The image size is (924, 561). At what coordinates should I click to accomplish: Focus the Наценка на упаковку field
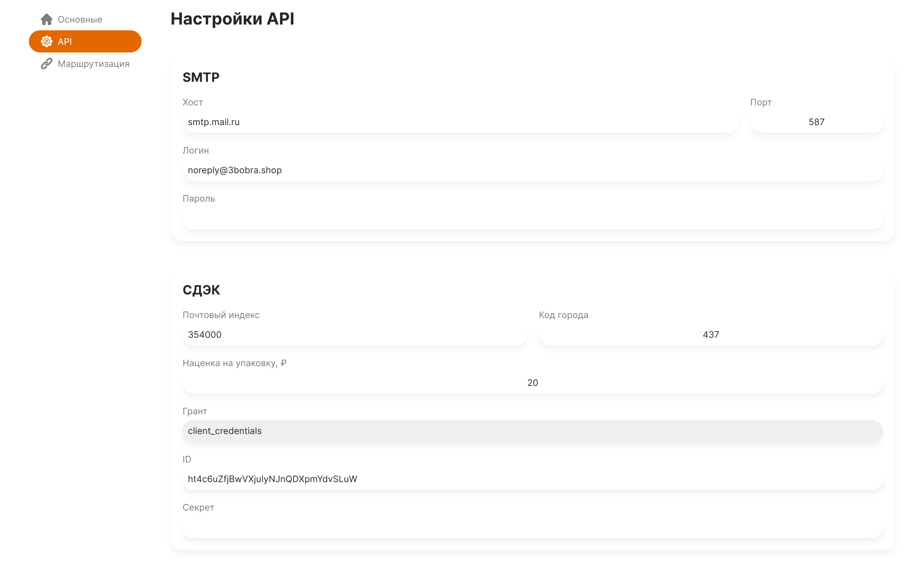[x=532, y=382]
